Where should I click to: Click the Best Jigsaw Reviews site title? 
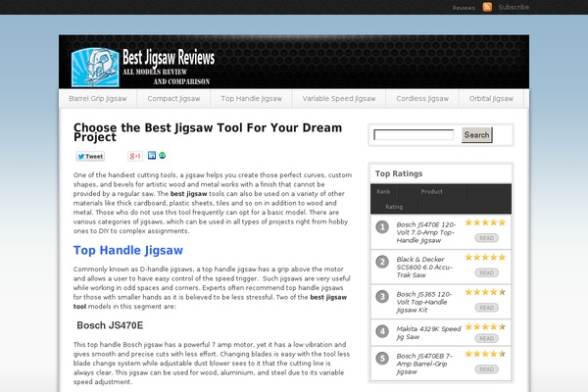coord(169,58)
